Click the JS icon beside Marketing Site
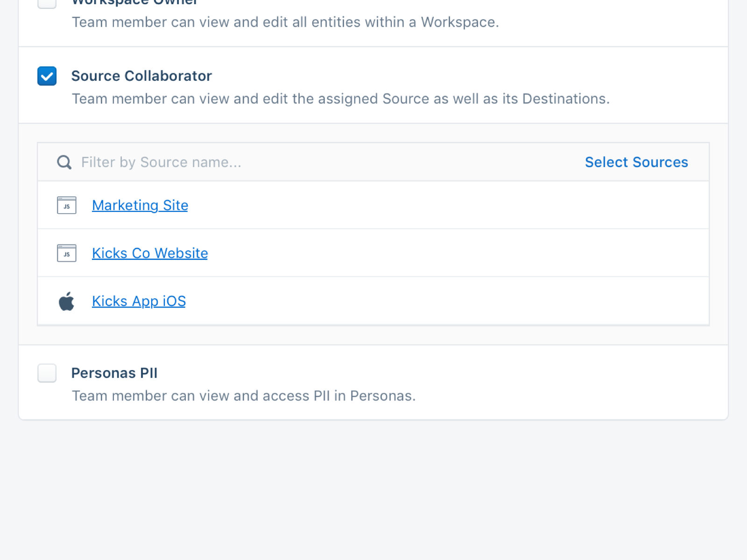Image resolution: width=747 pixels, height=560 pixels. pyautogui.click(x=67, y=205)
